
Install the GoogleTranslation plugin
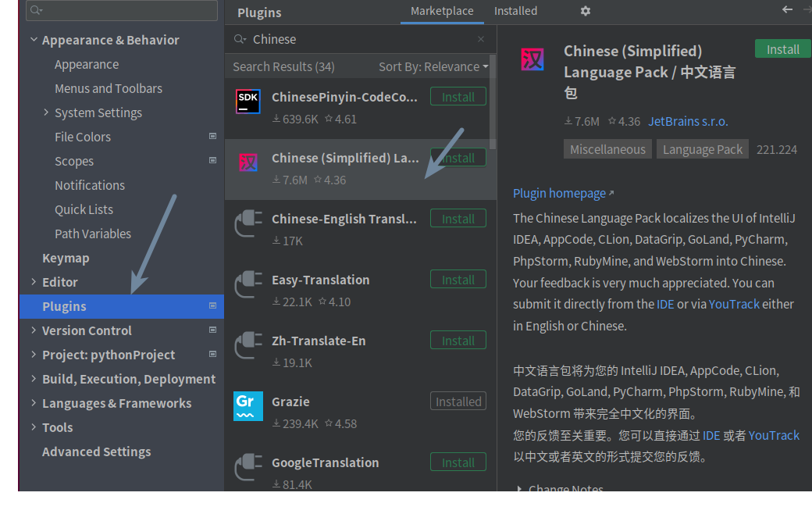tap(458, 462)
